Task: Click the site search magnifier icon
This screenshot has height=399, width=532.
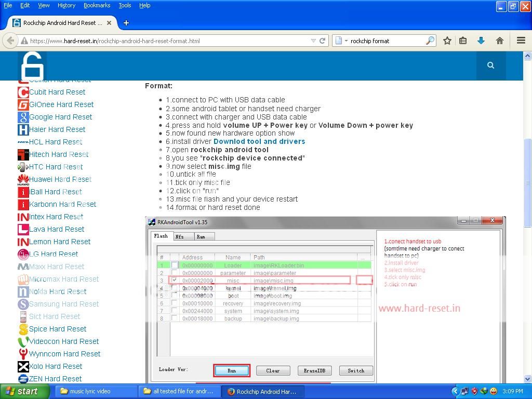Action: [490, 65]
